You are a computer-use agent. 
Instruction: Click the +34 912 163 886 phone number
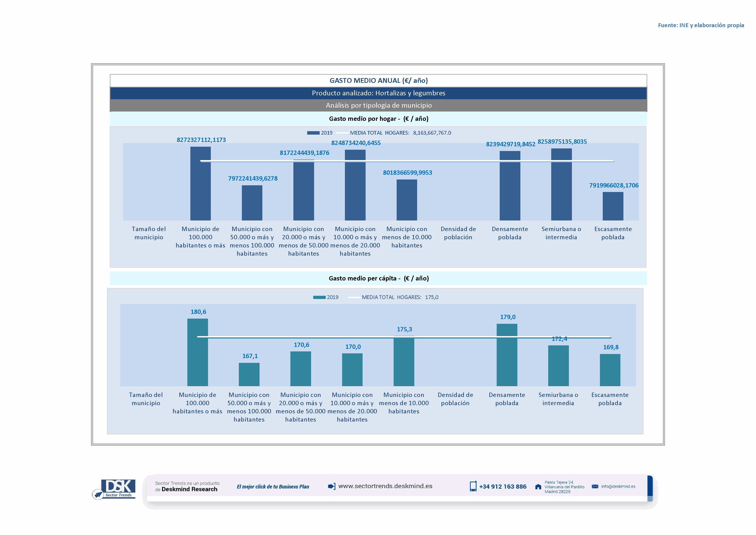[502, 487]
